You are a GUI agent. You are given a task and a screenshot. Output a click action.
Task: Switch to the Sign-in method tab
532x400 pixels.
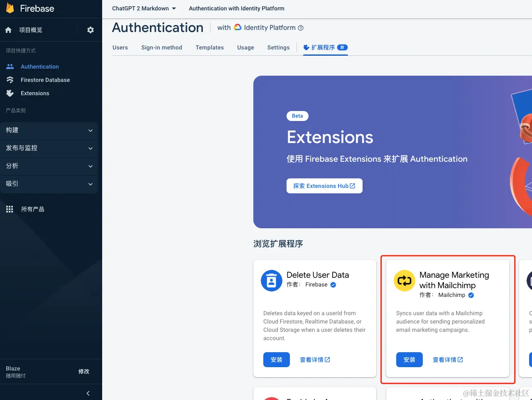[162, 47]
